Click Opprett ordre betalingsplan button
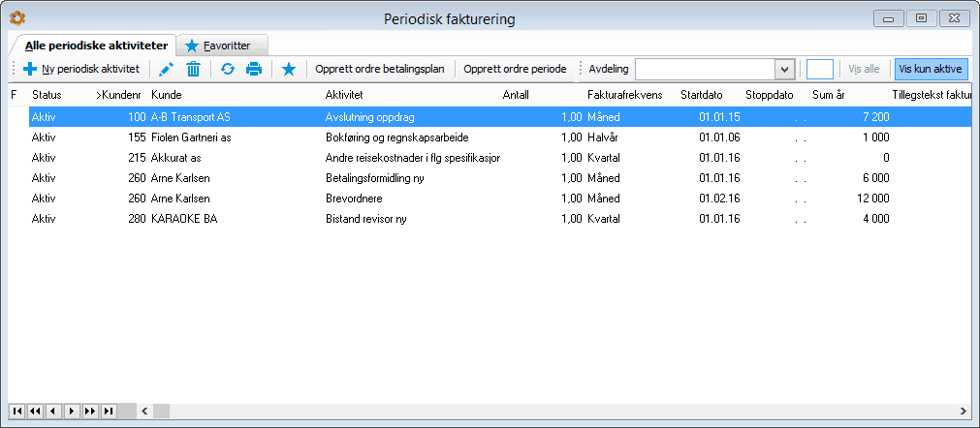Viewport: 980px width, 428px height. click(x=380, y=70)
